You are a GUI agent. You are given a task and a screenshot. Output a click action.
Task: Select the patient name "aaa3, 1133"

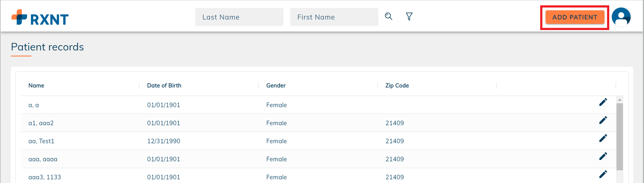pos(45,177)
